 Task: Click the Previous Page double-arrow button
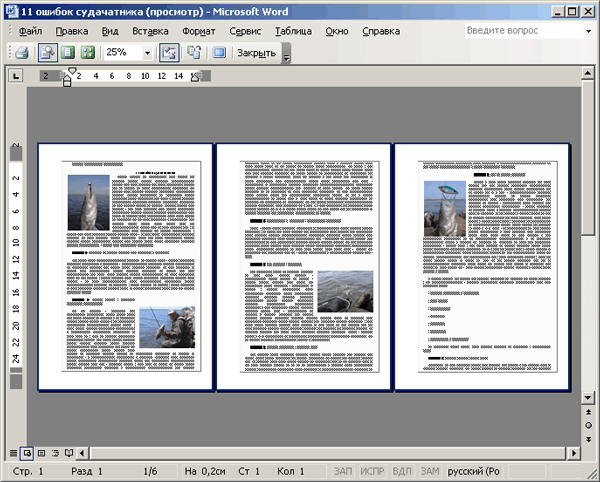588,412
